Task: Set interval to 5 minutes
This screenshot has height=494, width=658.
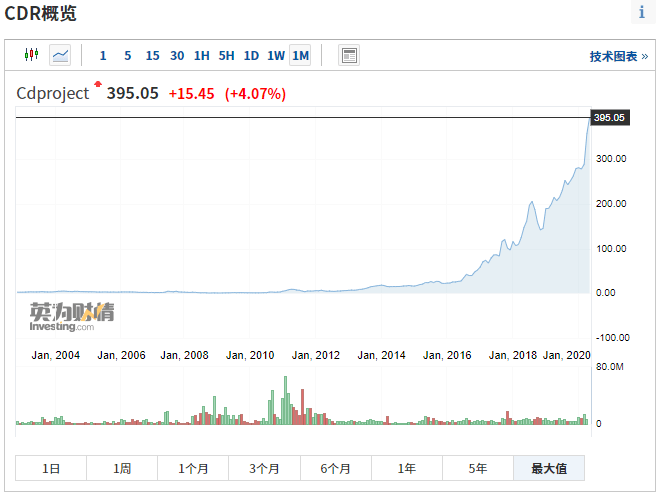Action: (x=127, y=56)
